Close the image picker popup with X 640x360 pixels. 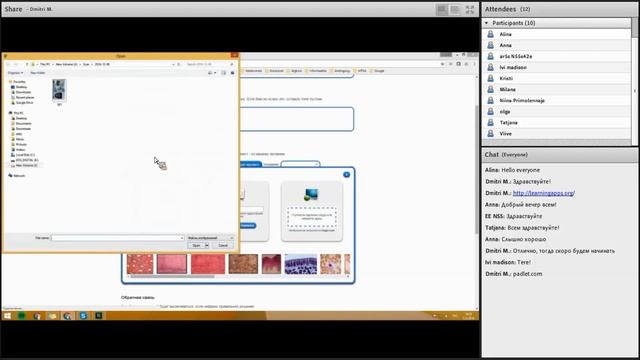click(x=347, y=175)
